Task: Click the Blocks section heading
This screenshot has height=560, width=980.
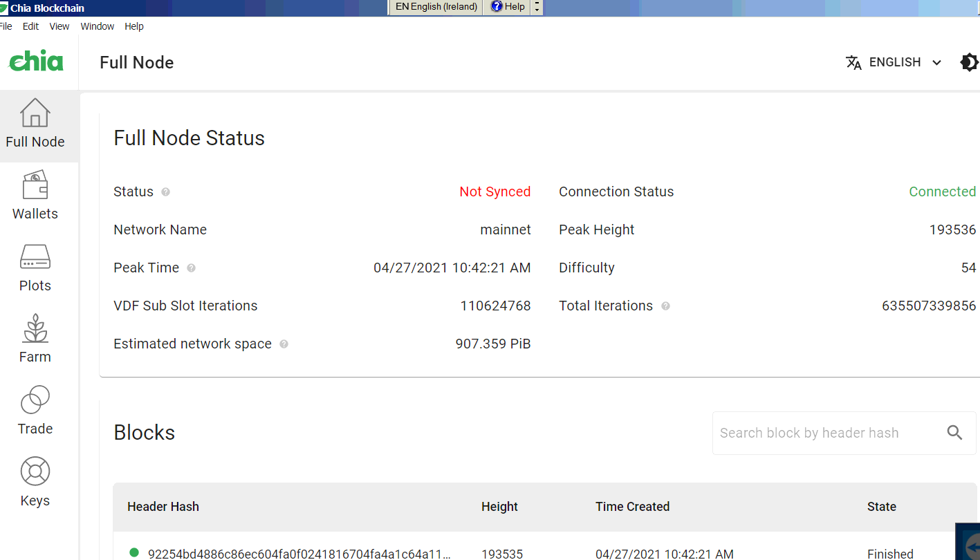Action: 145,432
